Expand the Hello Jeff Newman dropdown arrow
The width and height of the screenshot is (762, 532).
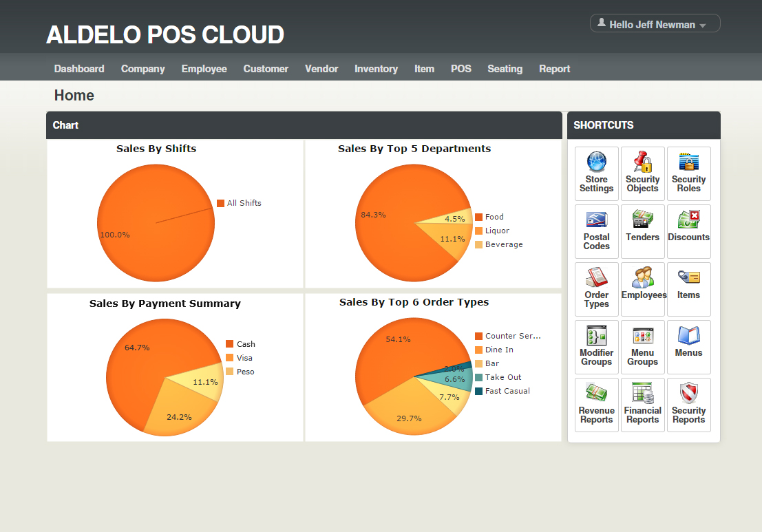coord(703,25)
